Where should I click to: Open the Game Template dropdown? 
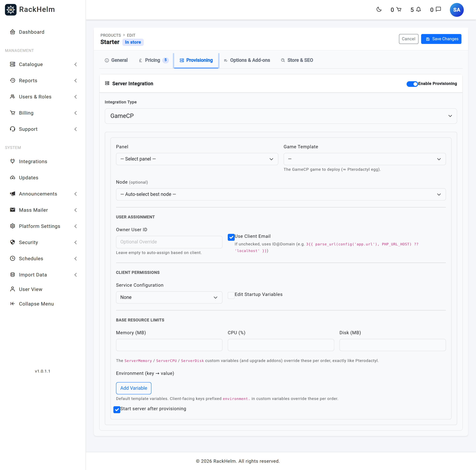365,159
